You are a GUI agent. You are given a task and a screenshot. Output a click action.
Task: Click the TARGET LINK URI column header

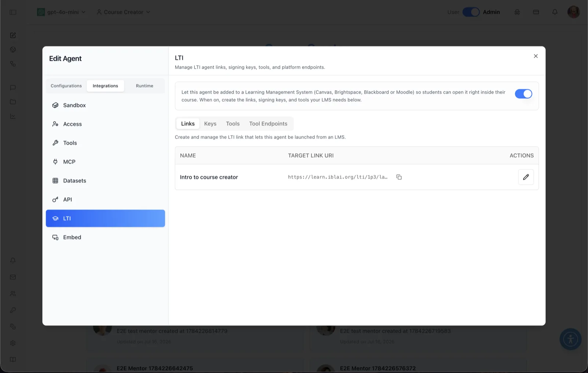[311, 155]
